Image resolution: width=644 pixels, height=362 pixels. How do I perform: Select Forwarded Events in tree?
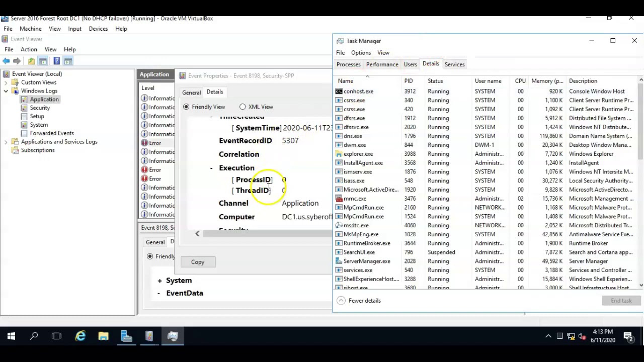click(x=52, y=133)
